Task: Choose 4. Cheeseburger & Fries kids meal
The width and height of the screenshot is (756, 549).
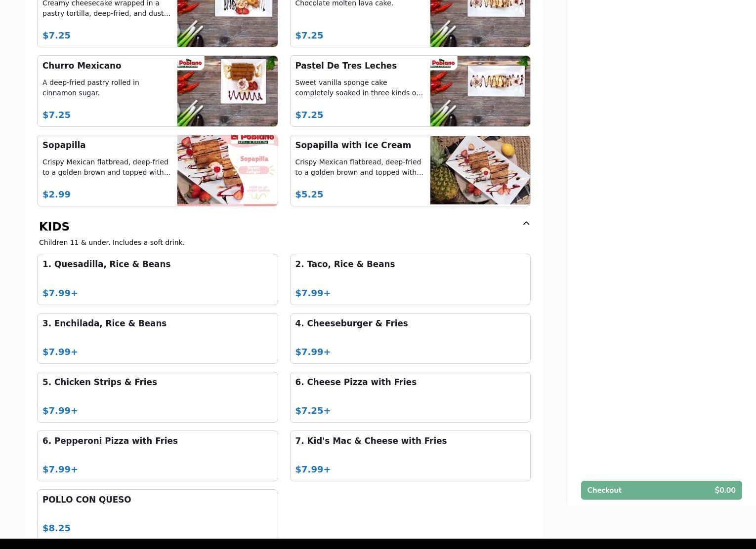Action: (410, 338)
